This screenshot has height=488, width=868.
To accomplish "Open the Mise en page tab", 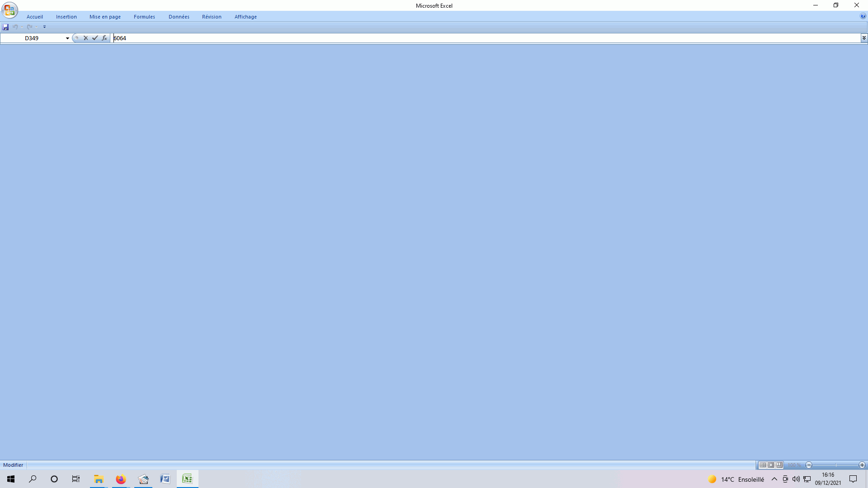I will [x=105, y=17].
